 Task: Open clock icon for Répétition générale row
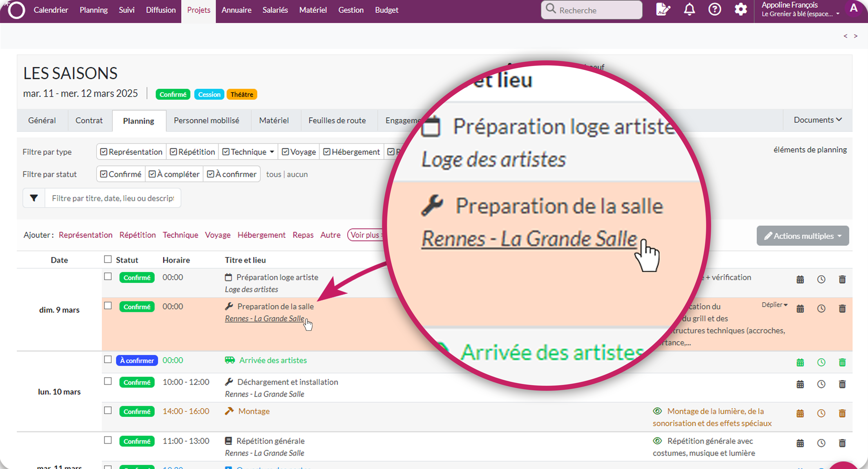821,443
